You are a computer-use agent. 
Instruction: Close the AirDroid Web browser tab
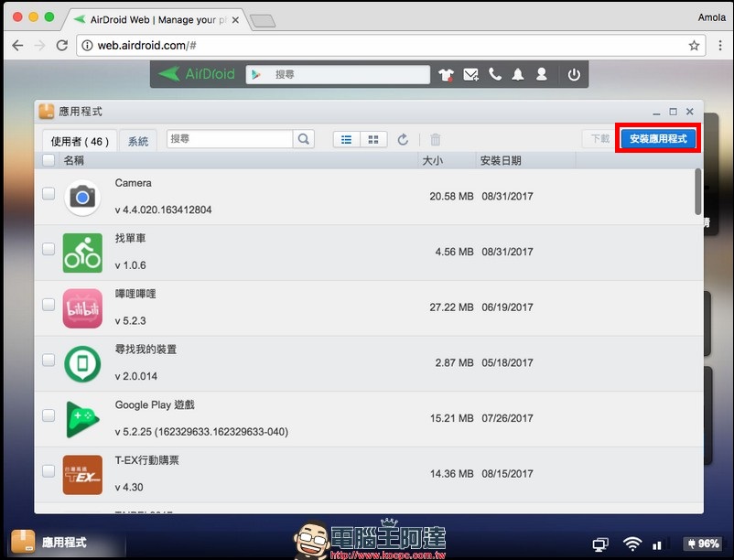coord(235,20)
